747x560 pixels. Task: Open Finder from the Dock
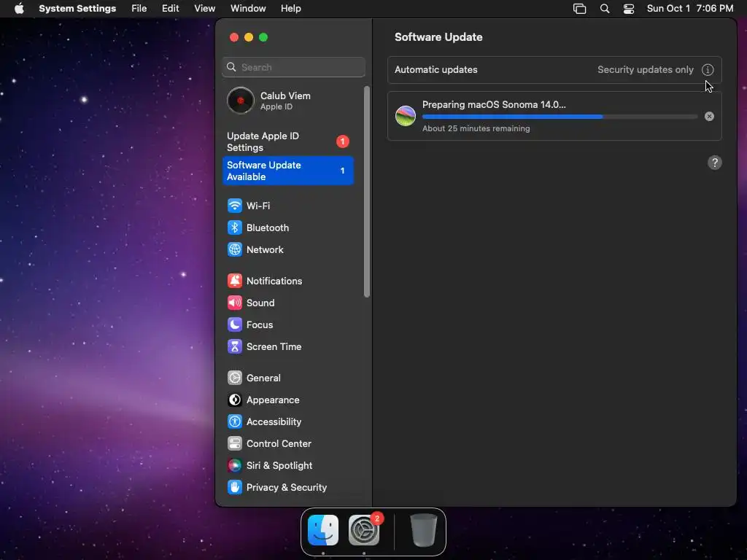pyautogui.click(x=323, y=530)
